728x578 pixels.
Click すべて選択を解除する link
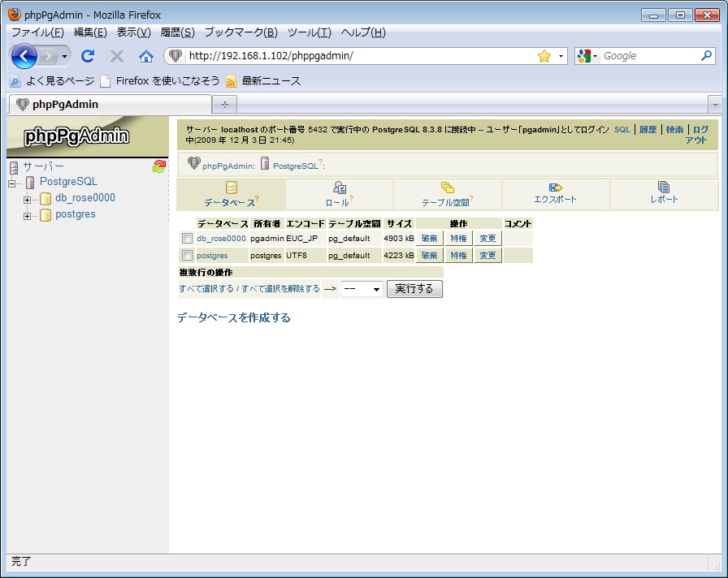point(281,288)
